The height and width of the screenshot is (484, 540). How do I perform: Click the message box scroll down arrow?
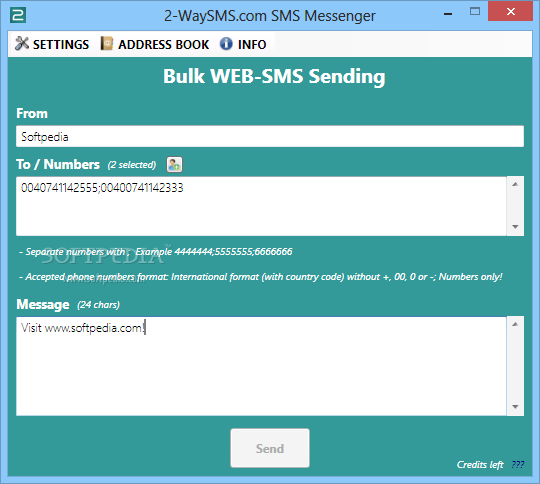[x=515, y=407]
